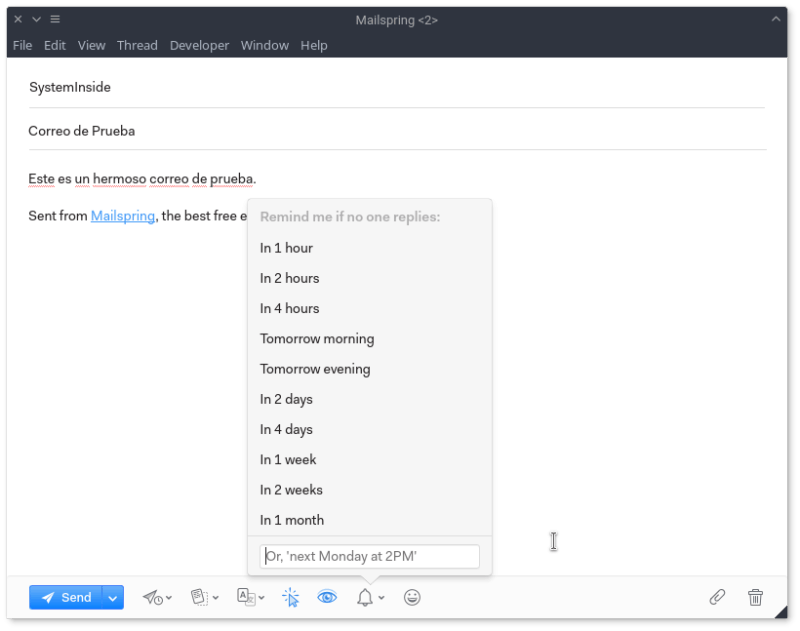
Task: Open the Developer menu
Action: point(199,45)
